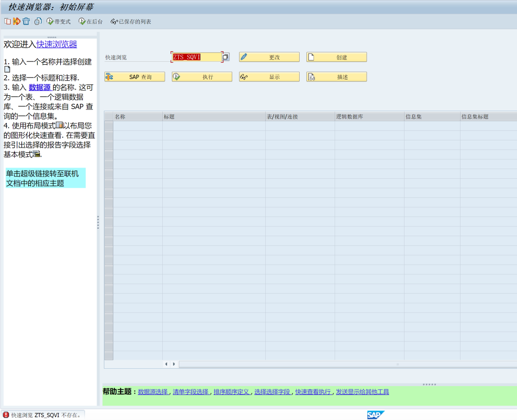The width and height of the screenshot is (517, 420).
Task: Click the SAP logo in the status bar
Action: click(376, 415)
